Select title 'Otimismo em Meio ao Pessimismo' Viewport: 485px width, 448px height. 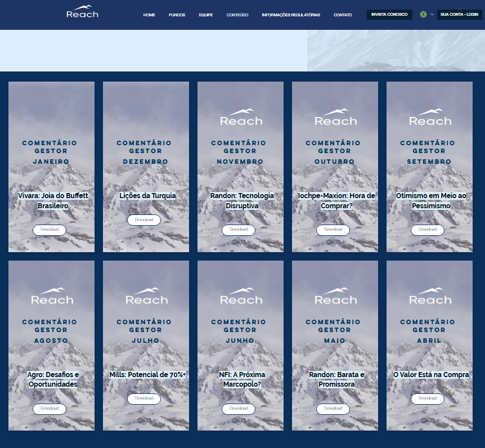click(431, 200)
